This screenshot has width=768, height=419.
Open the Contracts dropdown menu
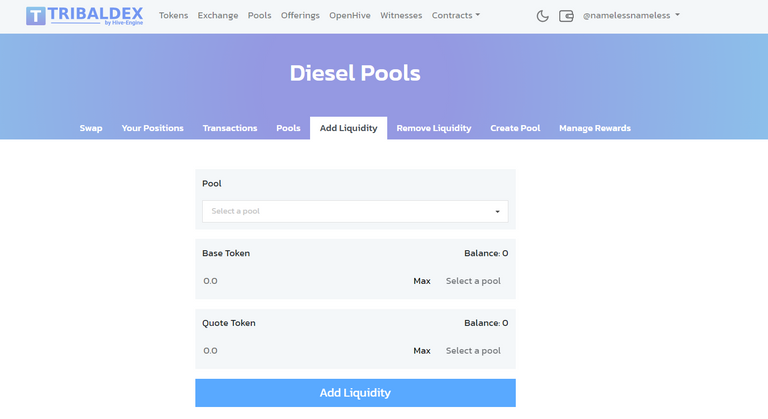(456, 16)
